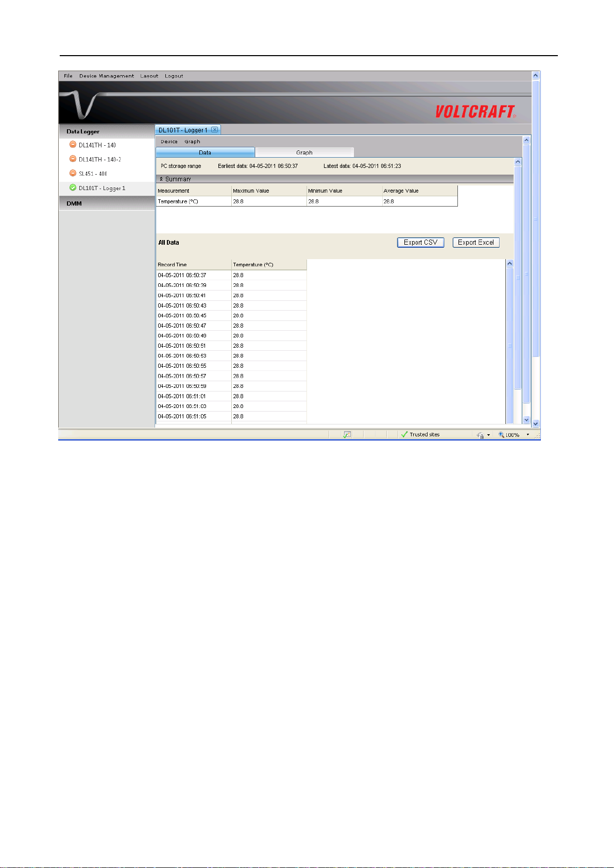Click the green Trusted sites checkmark icon
This screenshot has width=614, height=868.
(404, 435)
